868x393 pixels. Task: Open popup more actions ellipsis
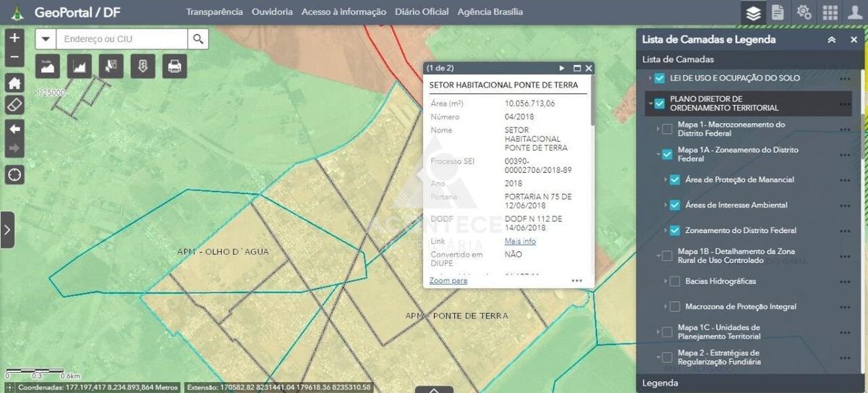(x=576, y=281)
